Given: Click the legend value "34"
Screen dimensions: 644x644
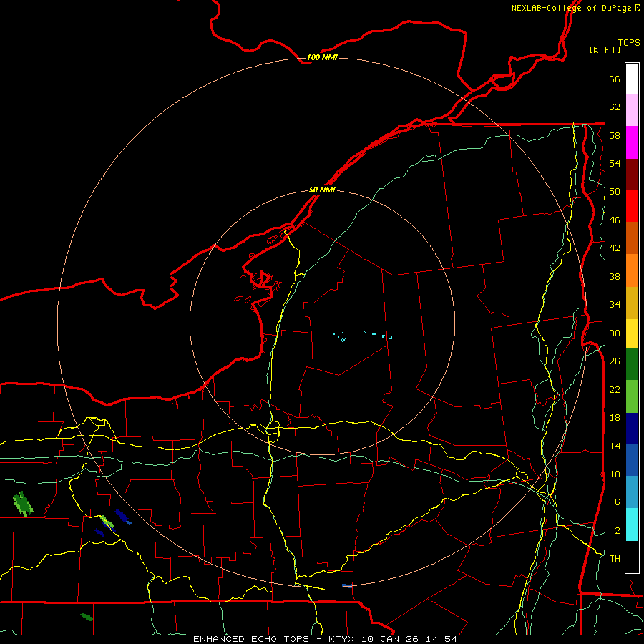Looking at the screenshot, I should click(615, 305).
